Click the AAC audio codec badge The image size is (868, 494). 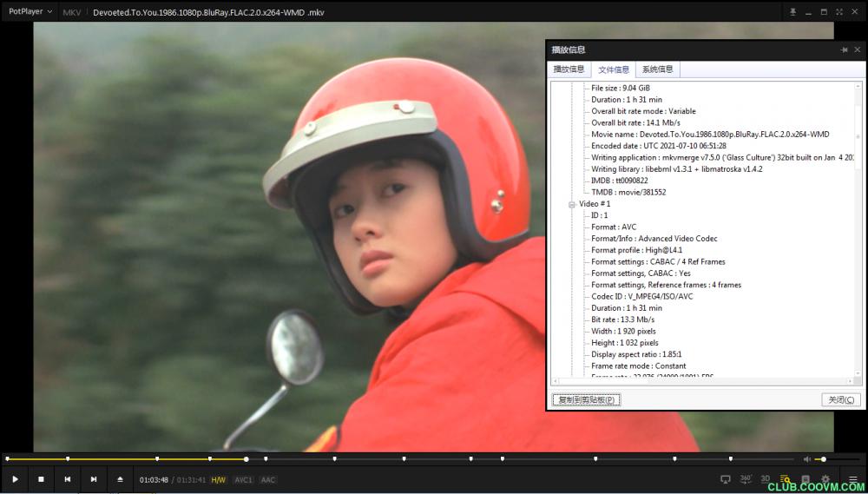pos(267,480)
